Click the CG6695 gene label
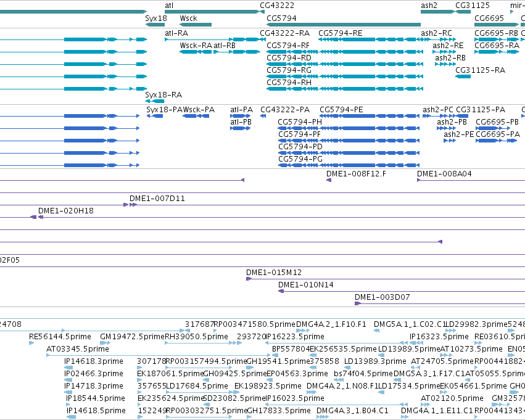The image size is (525, 420). pos(489,18)
